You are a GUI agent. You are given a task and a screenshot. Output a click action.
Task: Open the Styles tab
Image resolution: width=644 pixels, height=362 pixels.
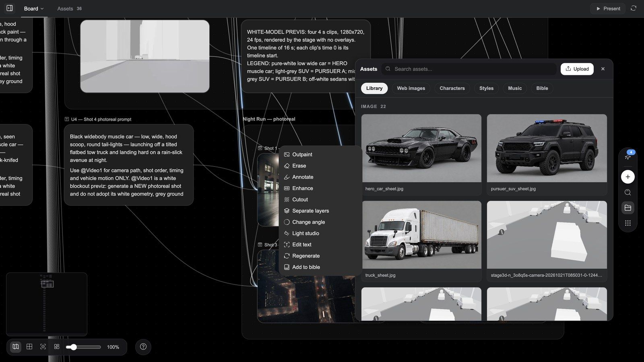click(486, 88)
